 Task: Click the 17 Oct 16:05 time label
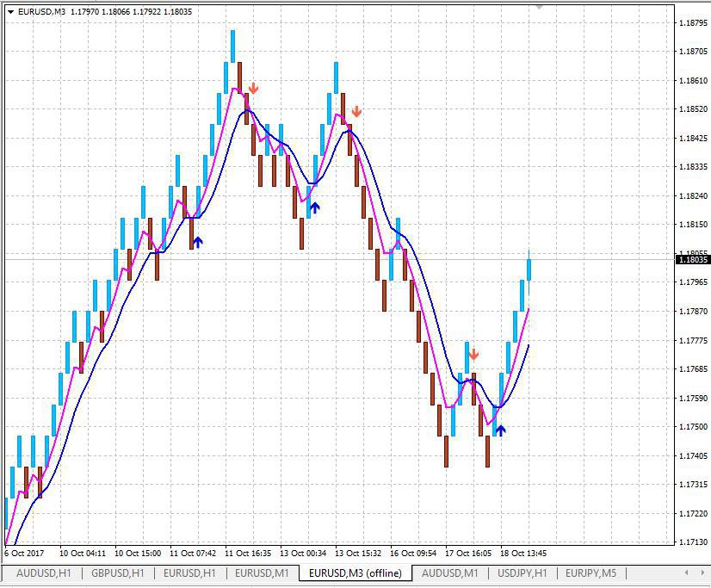tap(468, 554)
